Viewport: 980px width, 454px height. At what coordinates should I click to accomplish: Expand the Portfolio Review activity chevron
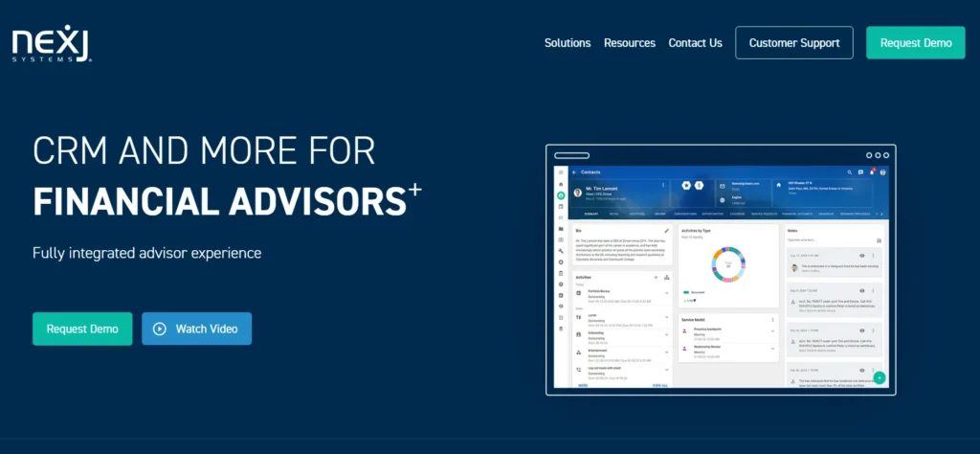667,293
